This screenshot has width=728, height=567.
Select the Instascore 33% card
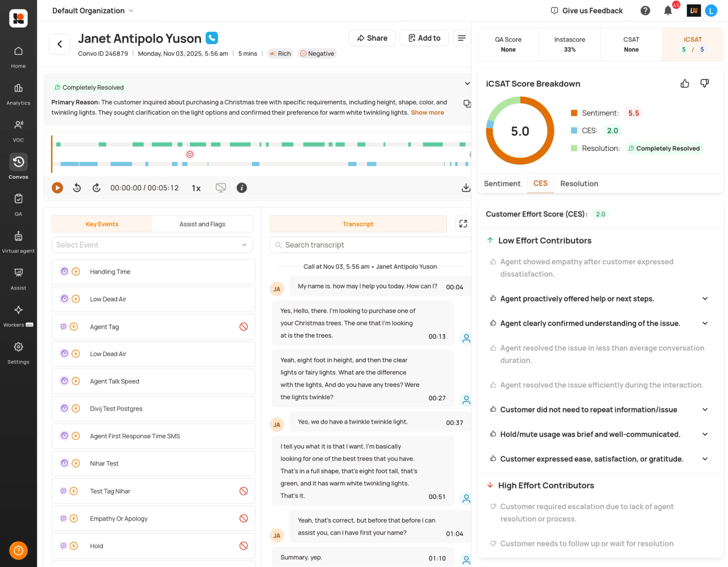coord(570,45)
